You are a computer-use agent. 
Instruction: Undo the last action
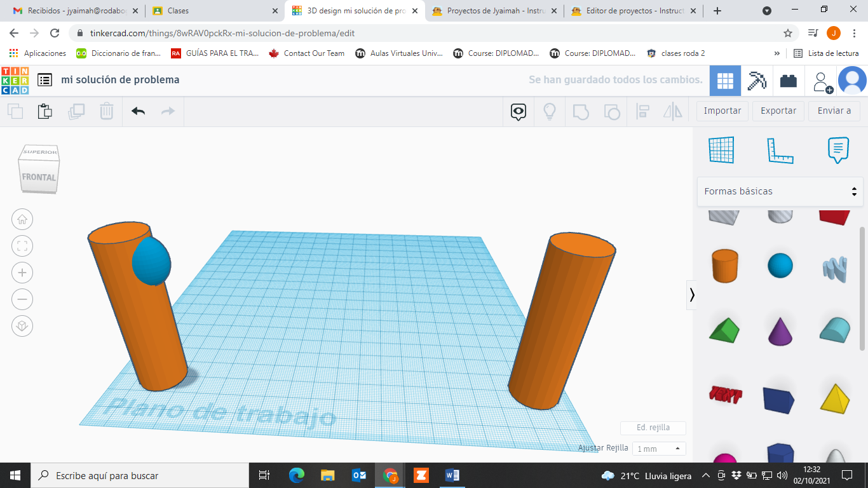[138, 112]
